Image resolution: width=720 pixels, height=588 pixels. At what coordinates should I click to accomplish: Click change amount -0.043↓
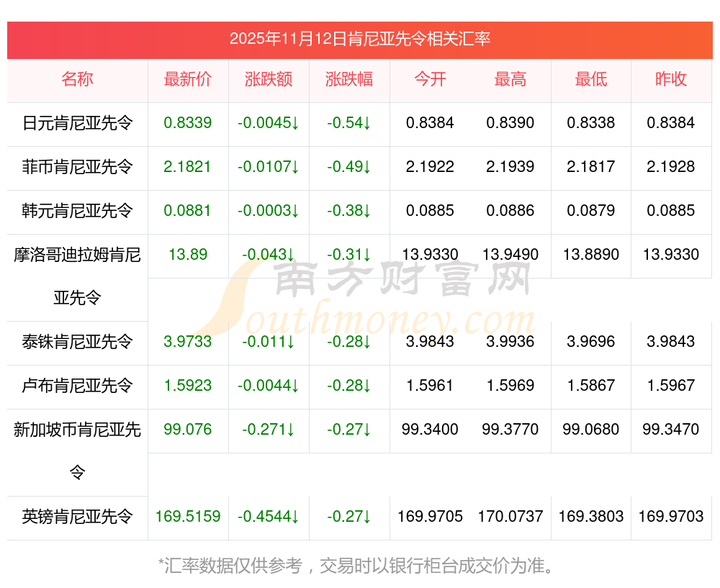[x=269, y=254]
